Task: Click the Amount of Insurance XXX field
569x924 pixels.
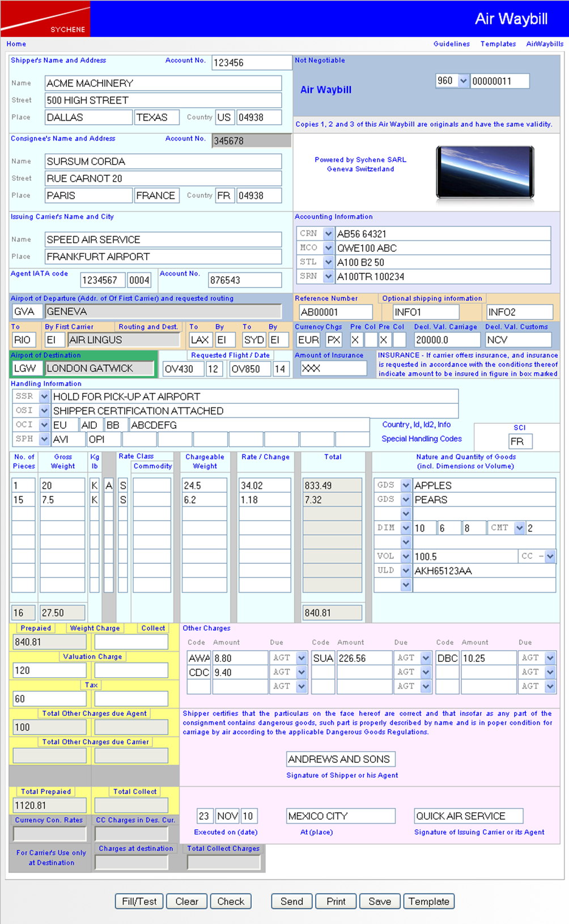Action: (x=333, y=368)
